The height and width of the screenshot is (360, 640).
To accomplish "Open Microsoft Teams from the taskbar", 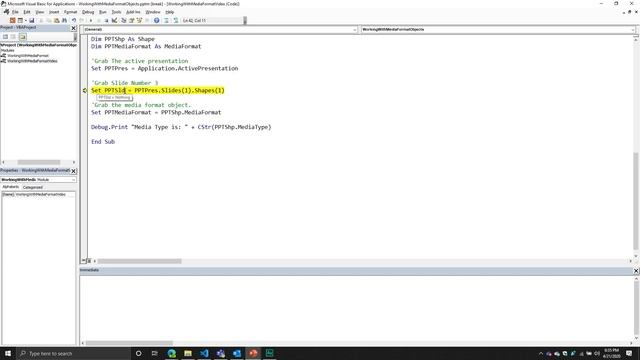I will 220,353.
